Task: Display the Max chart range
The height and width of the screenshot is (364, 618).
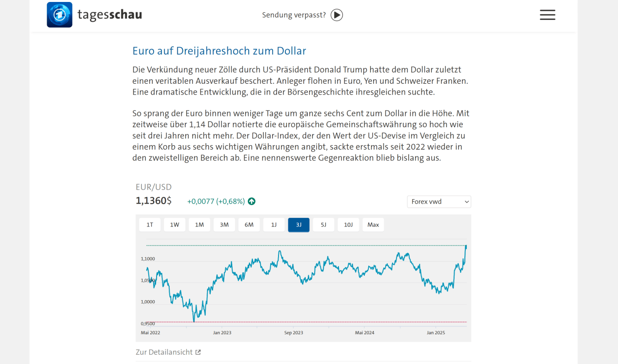Action: (373, 225)
